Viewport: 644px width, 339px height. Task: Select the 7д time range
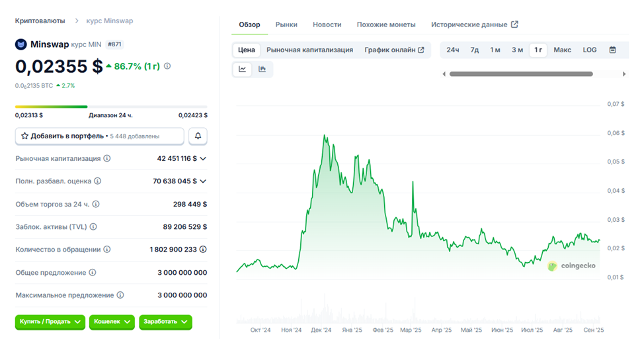point(475,50)
